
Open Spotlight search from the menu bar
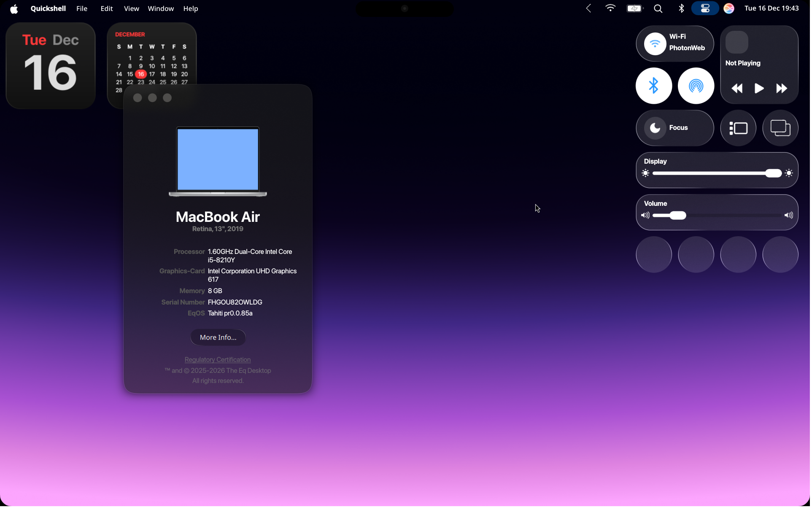coord(658,8)
